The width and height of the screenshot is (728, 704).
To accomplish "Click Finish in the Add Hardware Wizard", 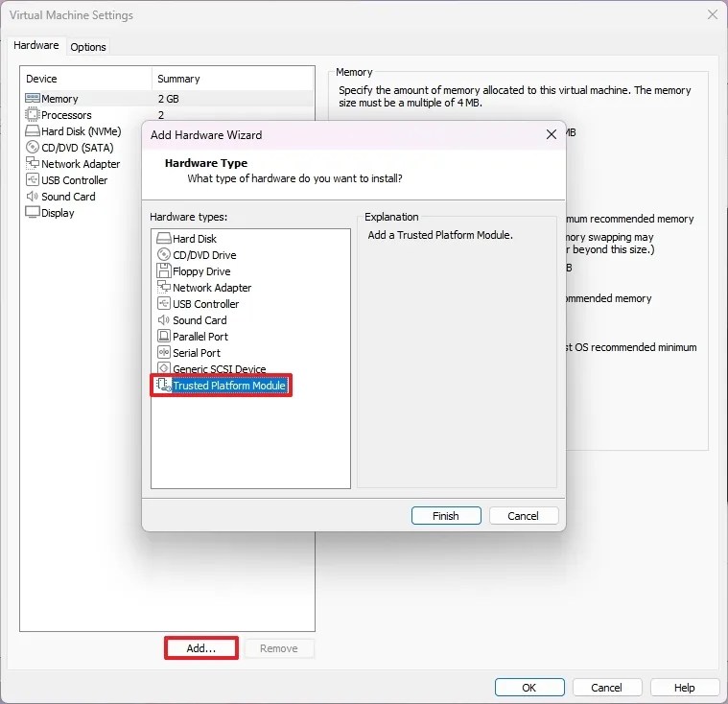I will (446, 515).
